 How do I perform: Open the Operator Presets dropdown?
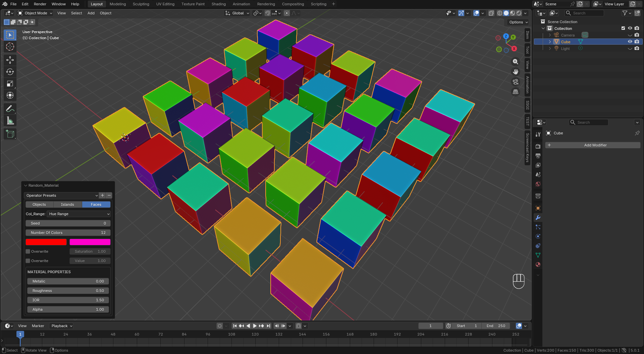[x=62, y=195]
